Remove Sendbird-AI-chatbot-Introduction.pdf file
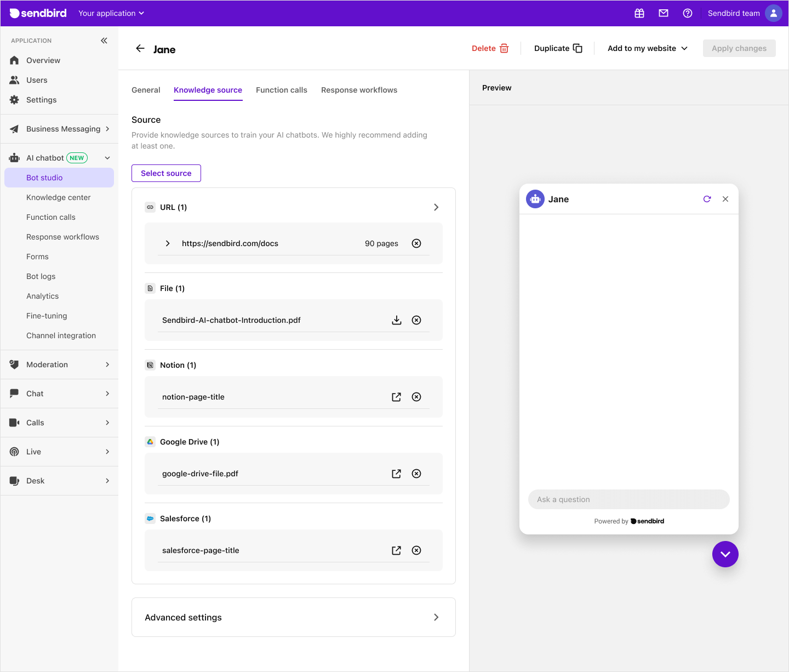 (x=416, y=320)
